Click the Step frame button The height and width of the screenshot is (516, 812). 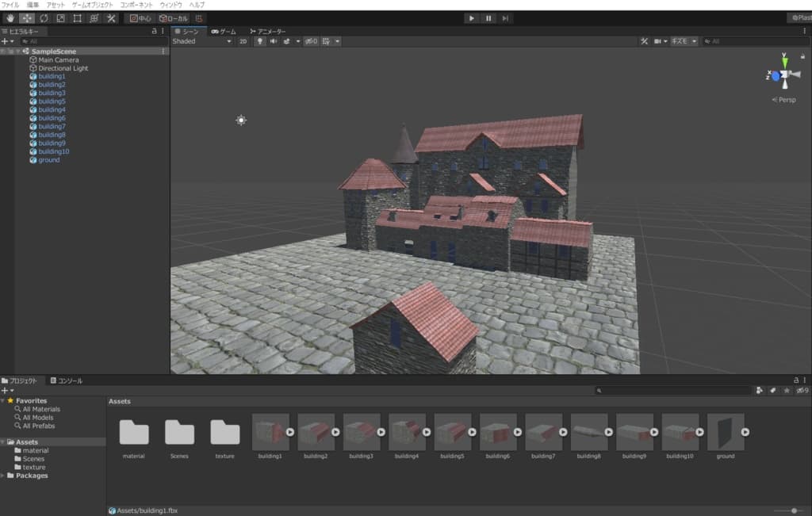(x=505, y=18)
